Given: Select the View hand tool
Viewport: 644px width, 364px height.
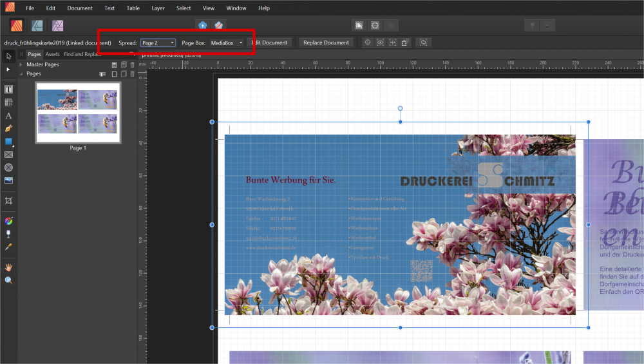Looking at the screenshot, I should [x=8, y=267].
